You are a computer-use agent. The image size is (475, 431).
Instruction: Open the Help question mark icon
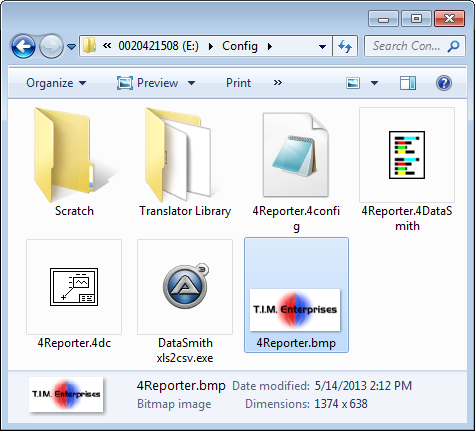[x=444, y=83]
